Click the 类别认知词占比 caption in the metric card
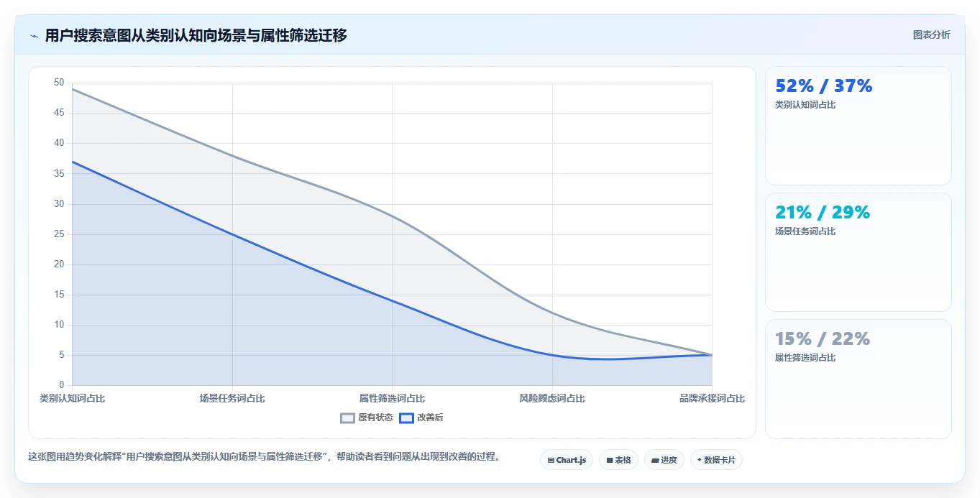 point(805,105)
